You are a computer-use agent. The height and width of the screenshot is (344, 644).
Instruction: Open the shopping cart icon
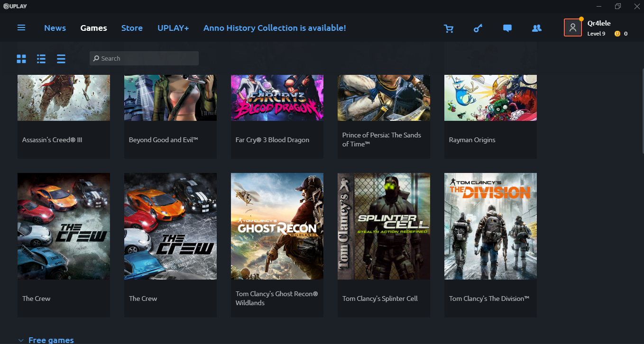coord(449,28)
